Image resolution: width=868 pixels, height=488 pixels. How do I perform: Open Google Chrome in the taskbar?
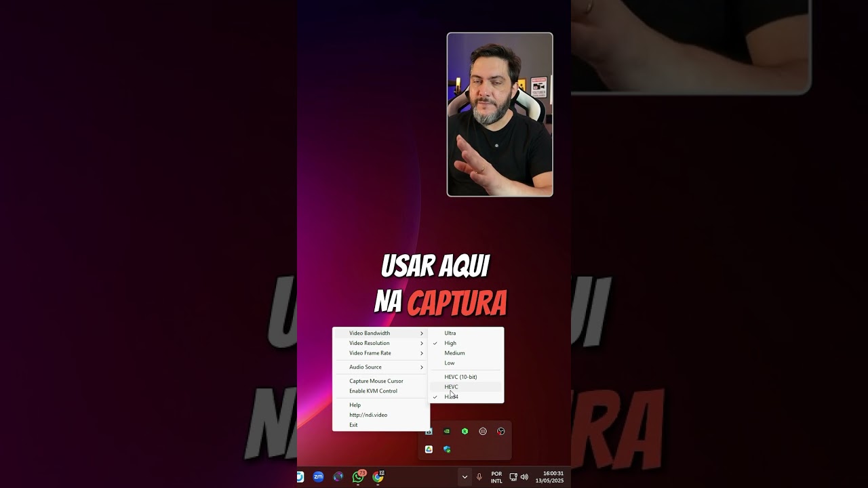[x=378, y=477]
